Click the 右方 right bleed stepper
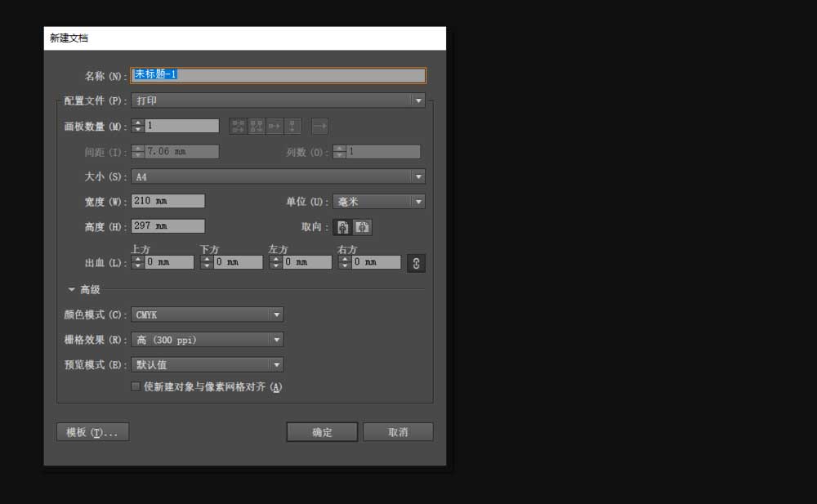Viewport: 817px width, 504px height. click(x=345, y=262)
